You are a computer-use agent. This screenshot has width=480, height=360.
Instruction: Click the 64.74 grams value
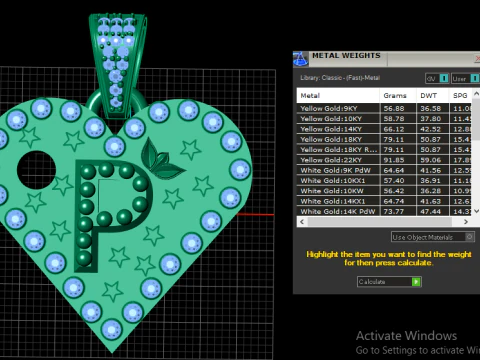point(394,201)
